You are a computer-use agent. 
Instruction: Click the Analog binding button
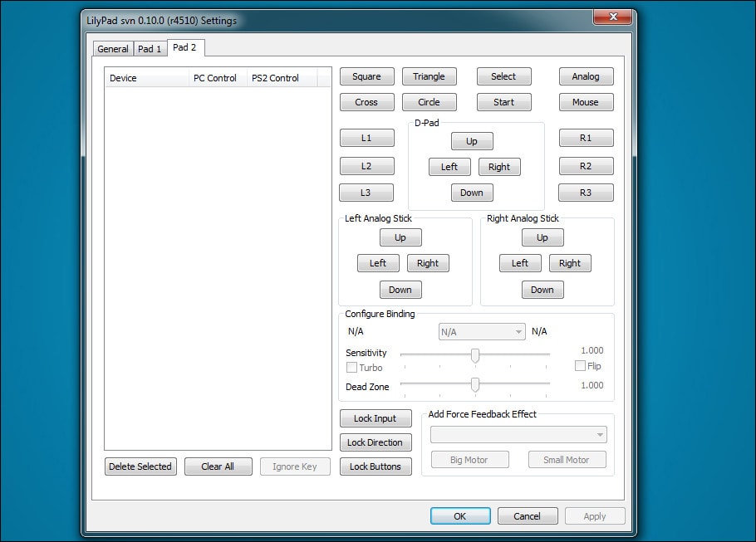(587, 76)
